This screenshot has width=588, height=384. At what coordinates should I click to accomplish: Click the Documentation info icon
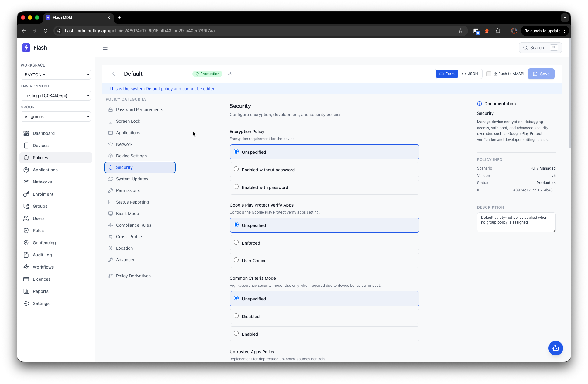coord(480,104)
